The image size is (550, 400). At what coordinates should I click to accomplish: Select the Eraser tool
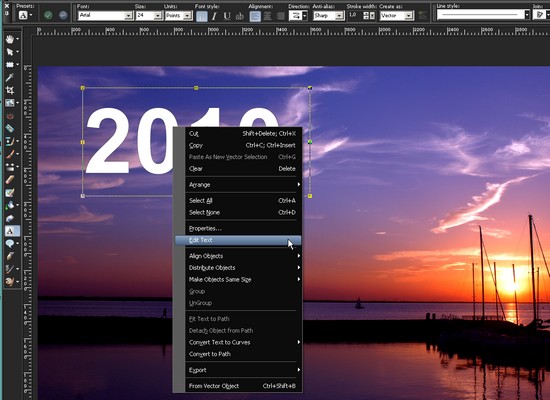[10, 180]
